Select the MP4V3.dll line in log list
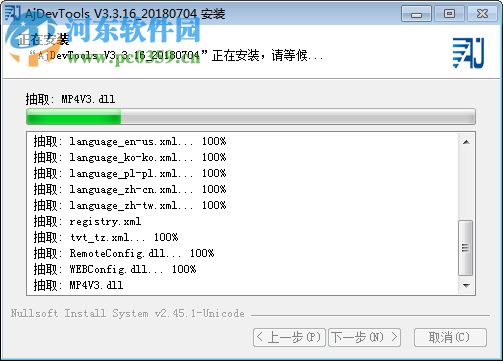This screenshot has height=361, width=503. [78, 285]
